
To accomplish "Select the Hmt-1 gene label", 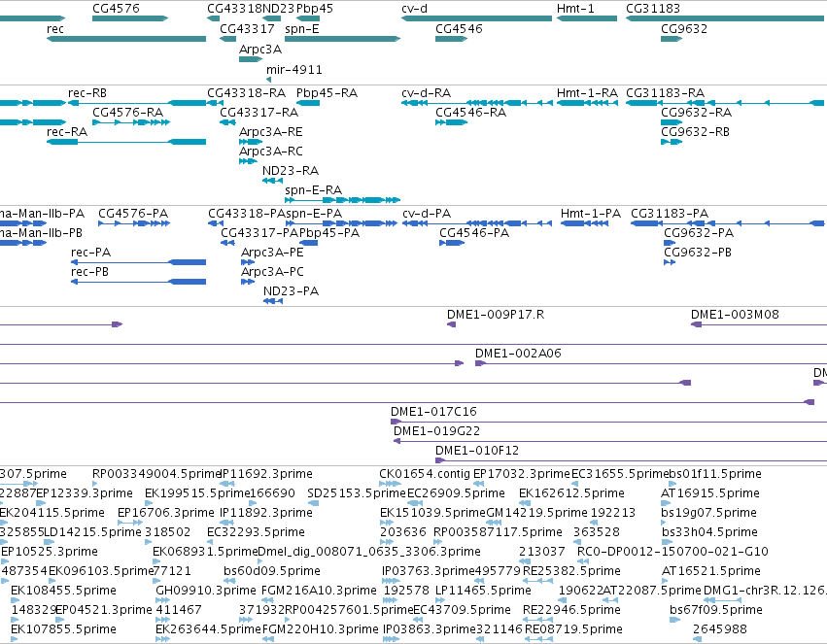I will coord(575,9).
